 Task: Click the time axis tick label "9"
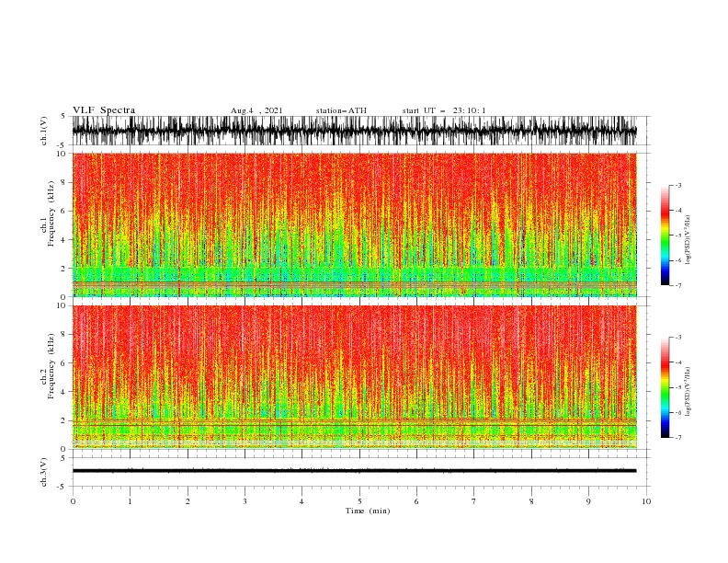point(588,501)
